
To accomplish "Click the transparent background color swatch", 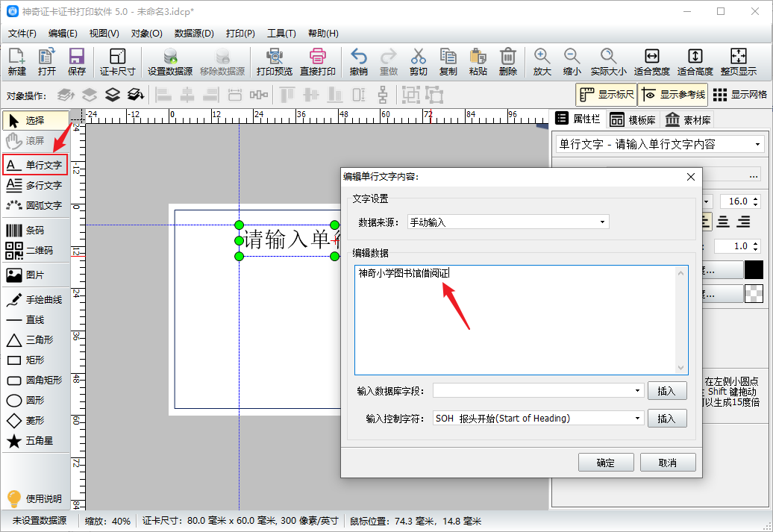I will tap(754, 294).
